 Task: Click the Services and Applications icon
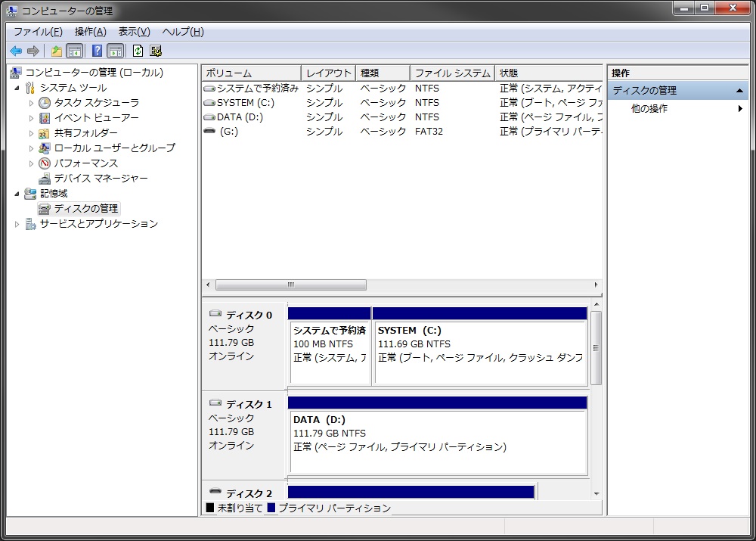[30, 224]
